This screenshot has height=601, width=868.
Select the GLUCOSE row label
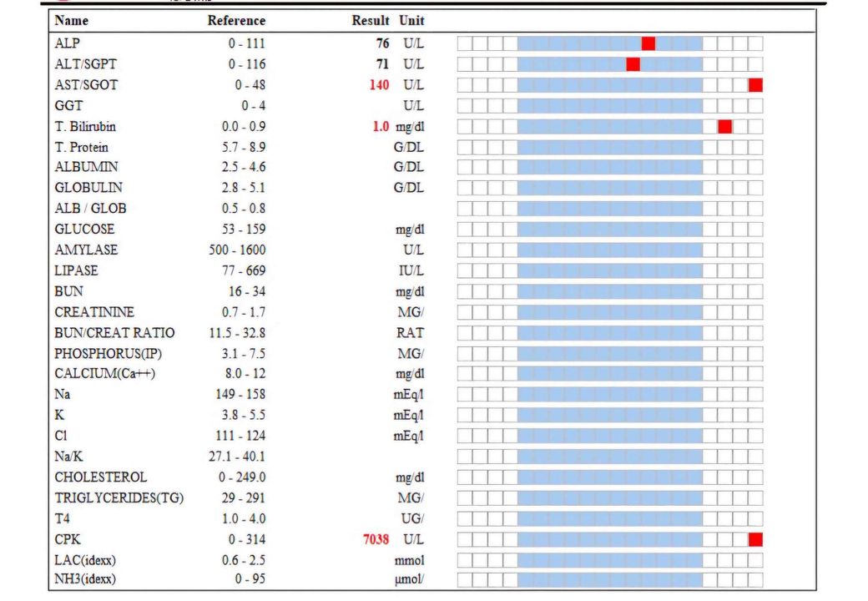[x=84, y=229]
